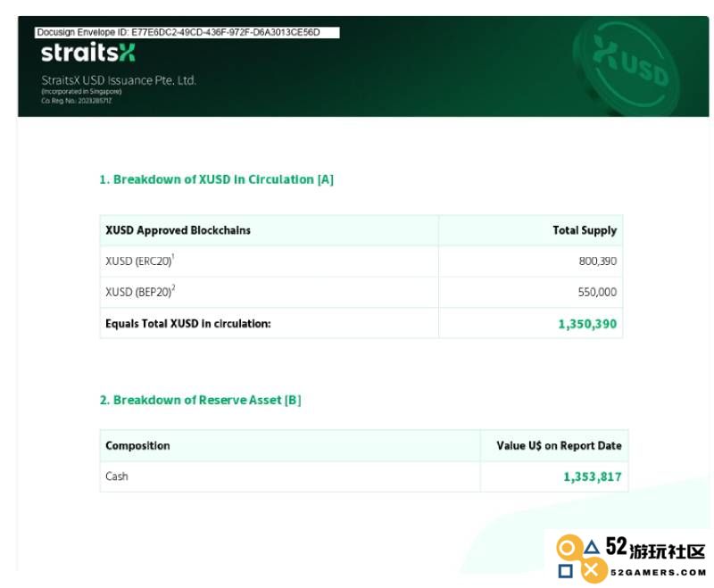Click the value "800,390"
Viewport: 714px width, 588px height.
597,261
